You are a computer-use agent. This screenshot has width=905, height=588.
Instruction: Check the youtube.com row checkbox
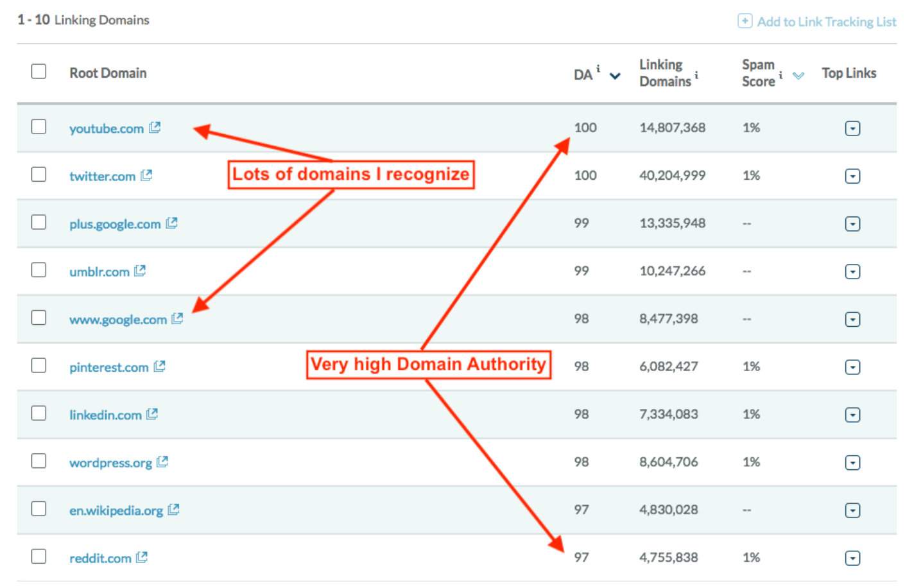click(39, 126)
